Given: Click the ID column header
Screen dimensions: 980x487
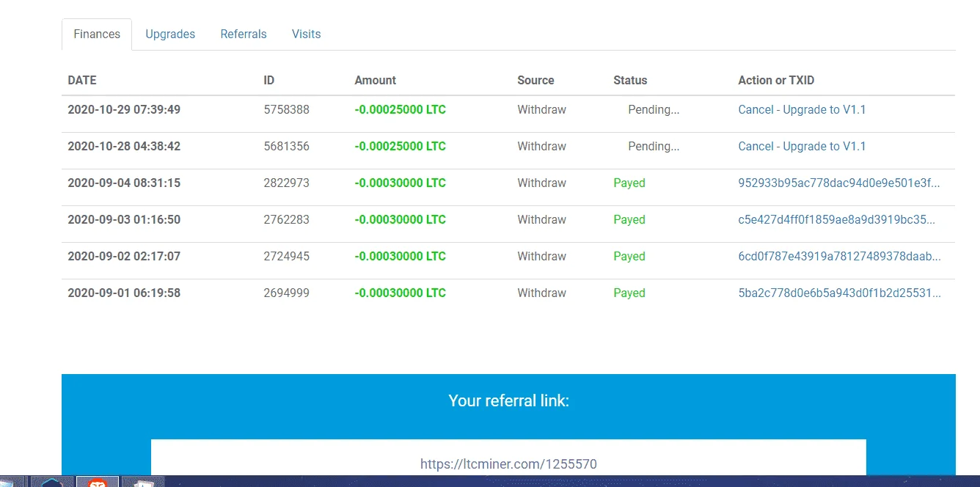Looking at the screenshot, I should pos(268,81).
